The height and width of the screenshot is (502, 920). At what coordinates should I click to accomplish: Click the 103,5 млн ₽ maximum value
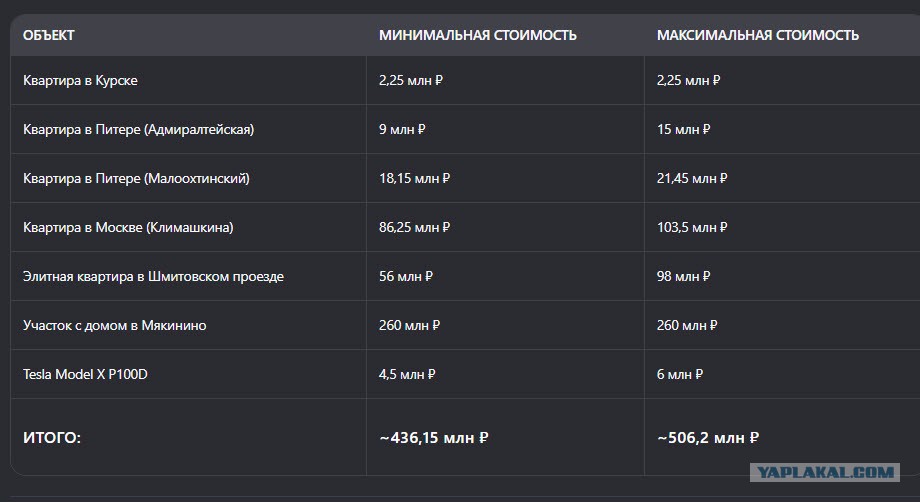(692, 227)
